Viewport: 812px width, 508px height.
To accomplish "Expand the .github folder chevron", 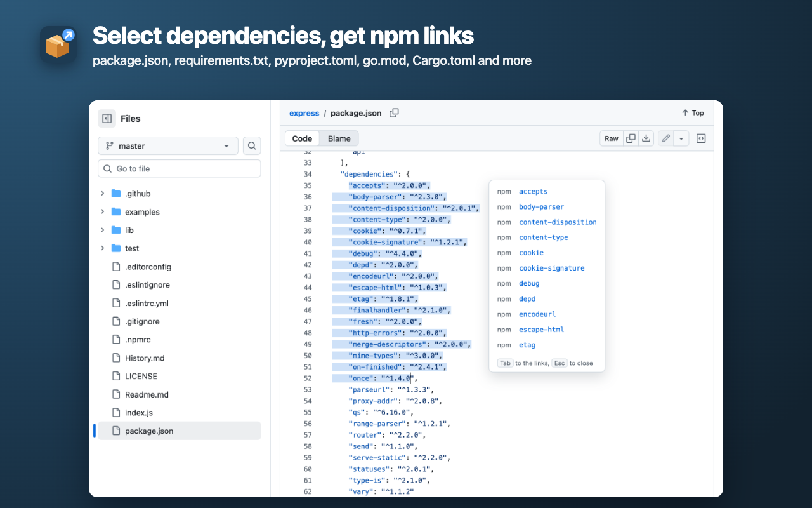I will point(102,194).
